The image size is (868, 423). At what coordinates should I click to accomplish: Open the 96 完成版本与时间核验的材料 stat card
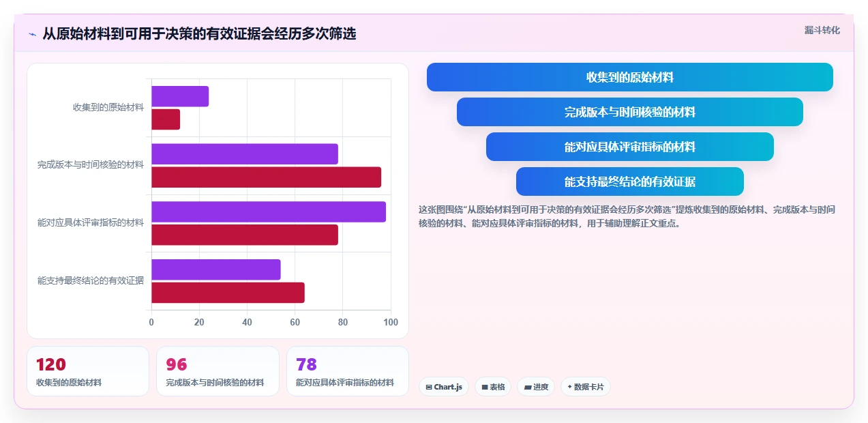click(218, 371)
